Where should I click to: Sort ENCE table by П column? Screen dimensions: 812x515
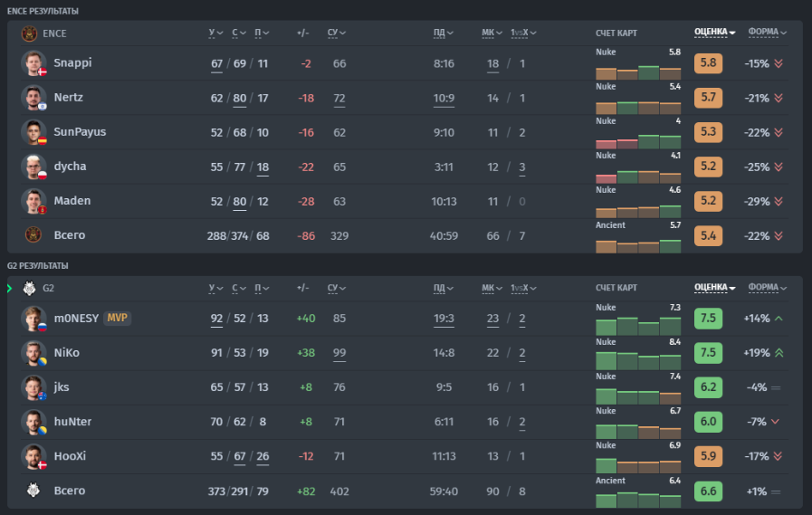[x=262, y=33]
